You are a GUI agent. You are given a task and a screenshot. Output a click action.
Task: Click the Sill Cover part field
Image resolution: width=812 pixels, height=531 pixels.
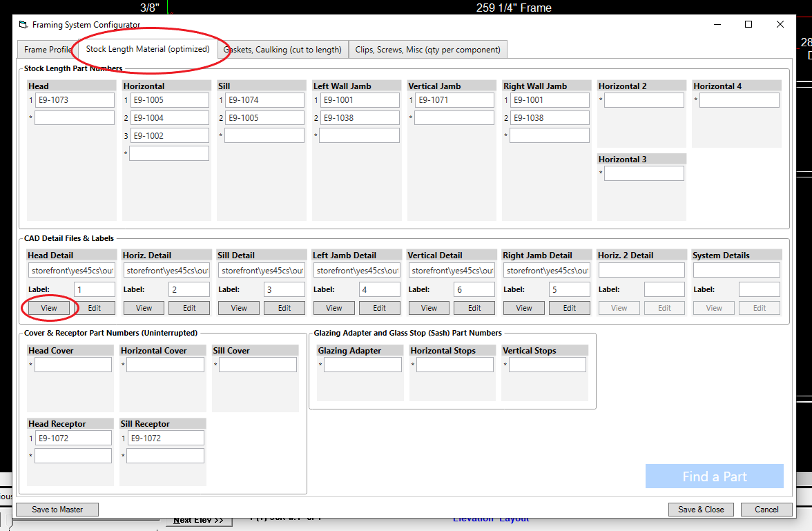click(x=258, y=365)
